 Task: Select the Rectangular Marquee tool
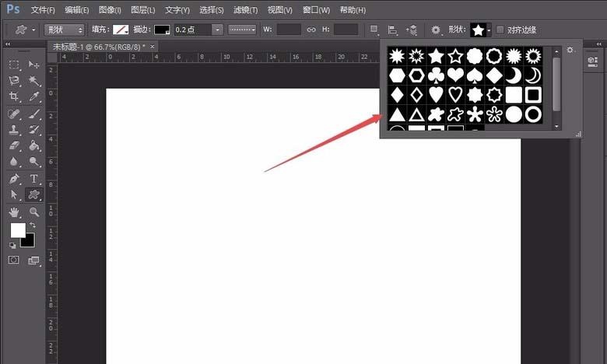[x=14, y=65]
